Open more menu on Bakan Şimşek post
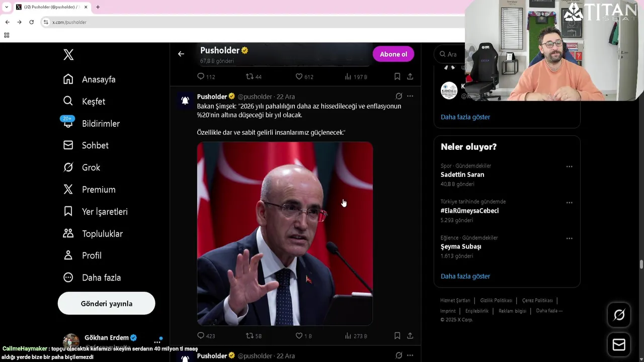 (410, 96)
